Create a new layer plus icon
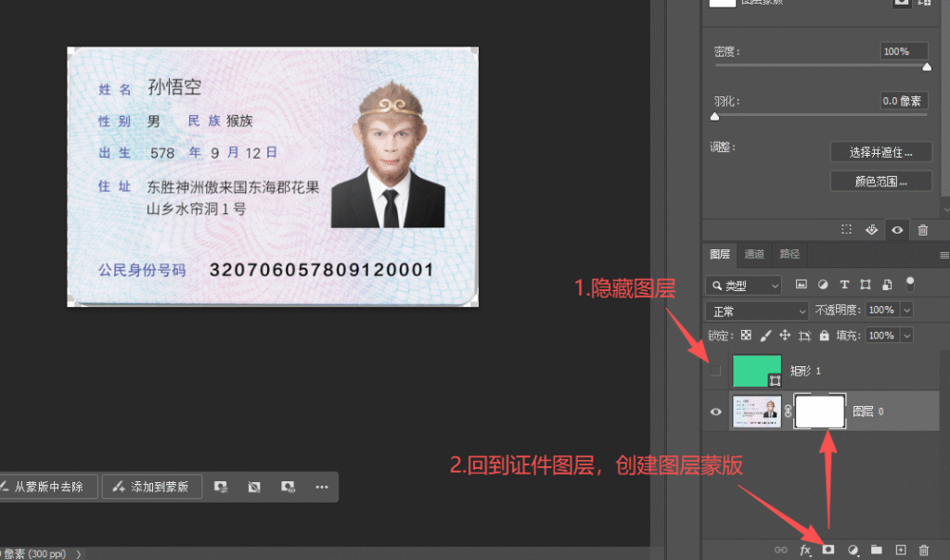950x560 pixels. [901, 550]
